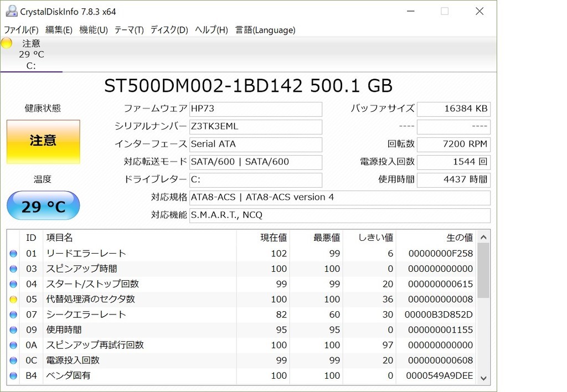Viewport: 567px width, 392px height.
Task: Minimize the CrystalDiskInfo window
Action: (x=410, y=11)
